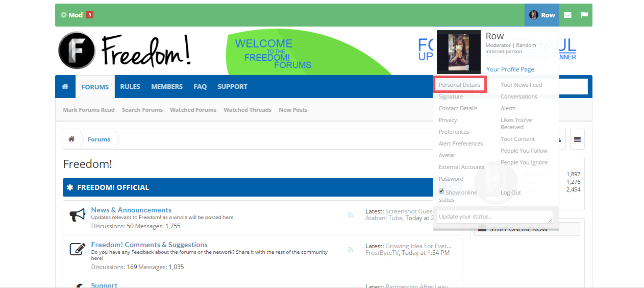Click Row's avatar photo in dropdown
644x288 pixels.
tap(458, 52)
